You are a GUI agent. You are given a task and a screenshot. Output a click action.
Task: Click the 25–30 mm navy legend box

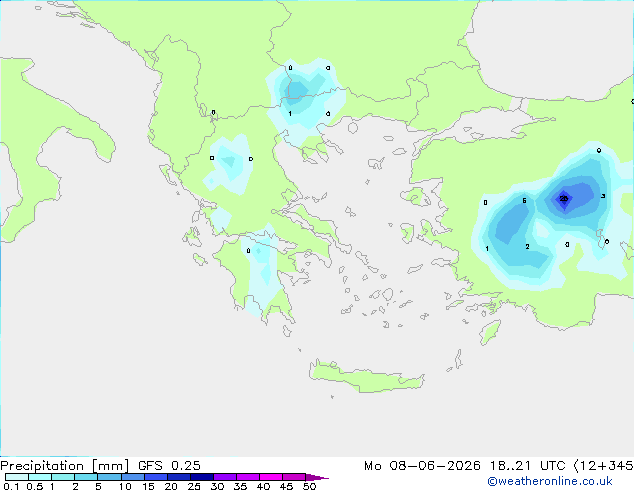click(x=202, y=477)
